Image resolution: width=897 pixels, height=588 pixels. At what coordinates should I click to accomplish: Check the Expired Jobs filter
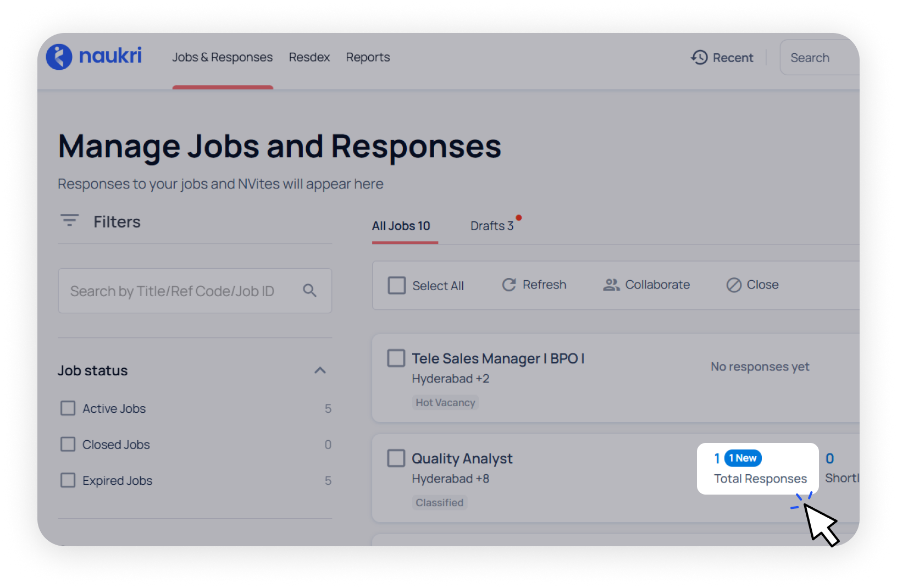[68, 480]
